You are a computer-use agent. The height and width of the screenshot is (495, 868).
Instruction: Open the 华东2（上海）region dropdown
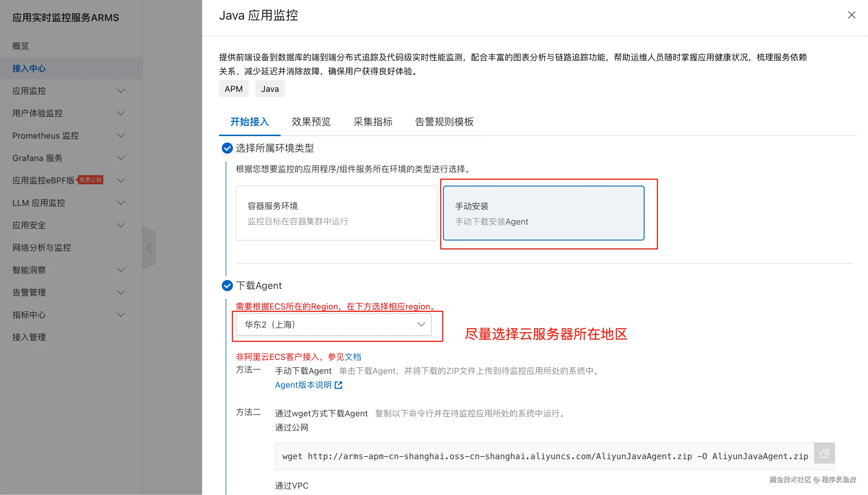(x=333, y=325)
